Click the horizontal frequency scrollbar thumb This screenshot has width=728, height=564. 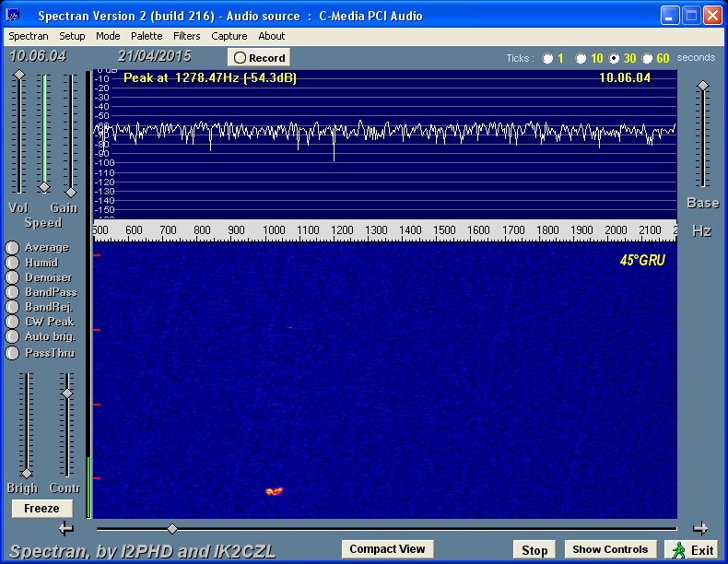coord(172,528)
